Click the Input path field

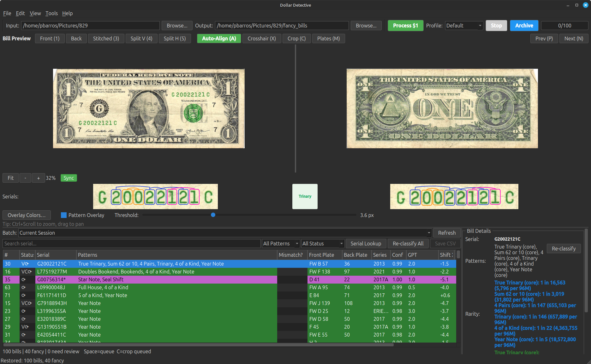(91, 26)
